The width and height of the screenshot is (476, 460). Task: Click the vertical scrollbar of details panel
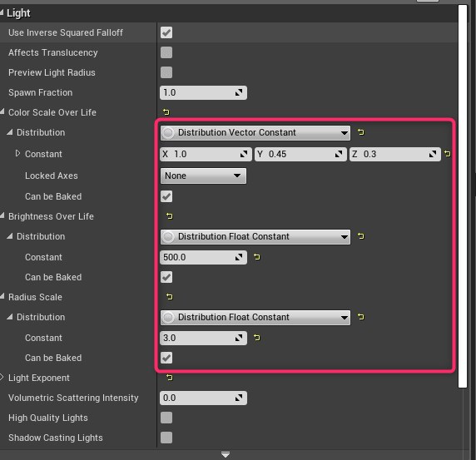point(463,196)
